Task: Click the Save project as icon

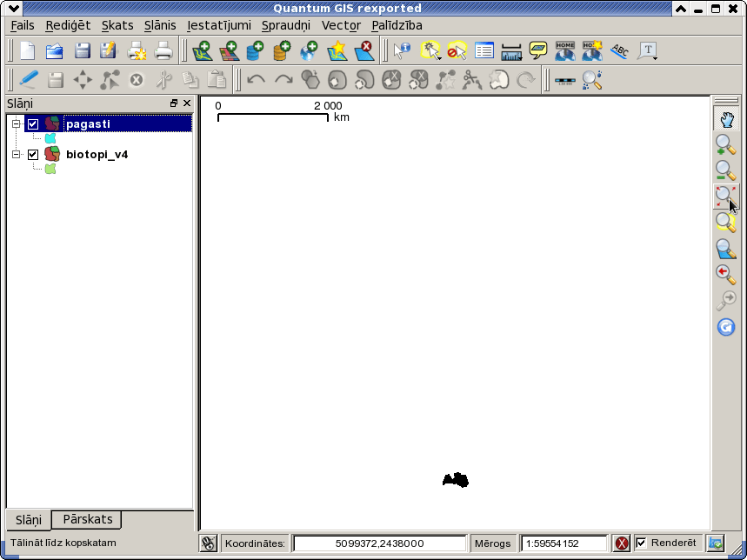Action: pos(109,50)
